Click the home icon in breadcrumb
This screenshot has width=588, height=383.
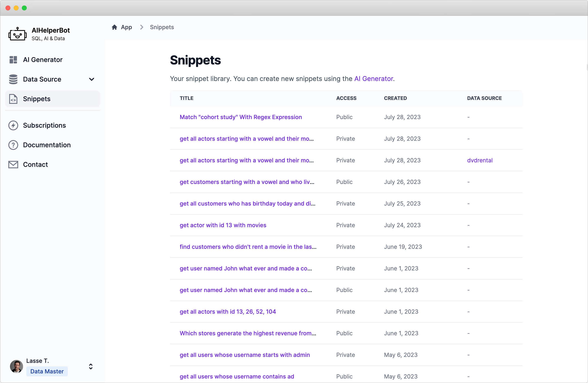pyautogui.click(x=114, y=27)
